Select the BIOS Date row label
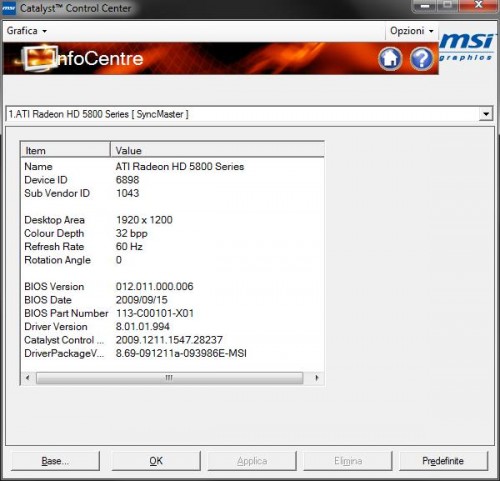 (x=48, y=300)
